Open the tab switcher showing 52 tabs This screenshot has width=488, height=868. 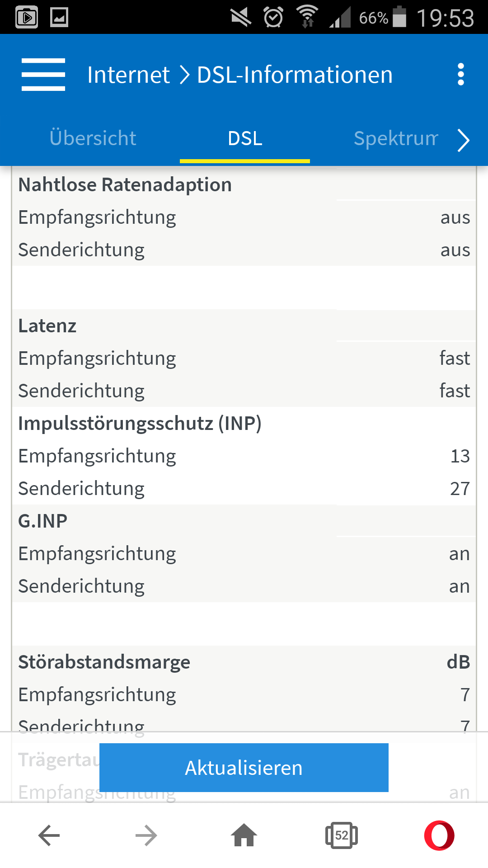tap(342, 835)
